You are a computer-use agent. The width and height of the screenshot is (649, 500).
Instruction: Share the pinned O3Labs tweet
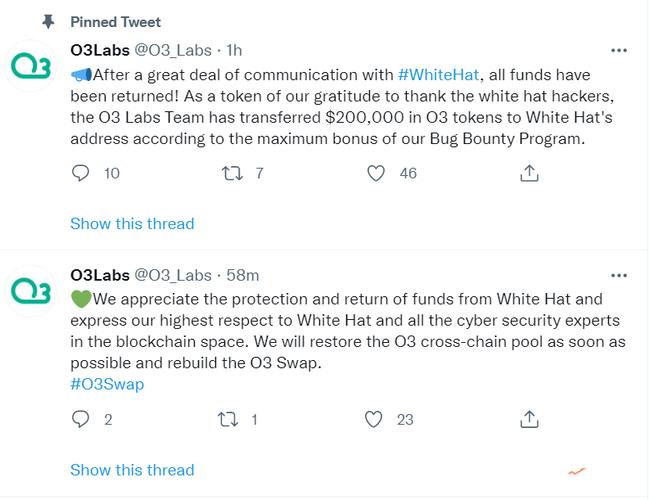[529, 173]
